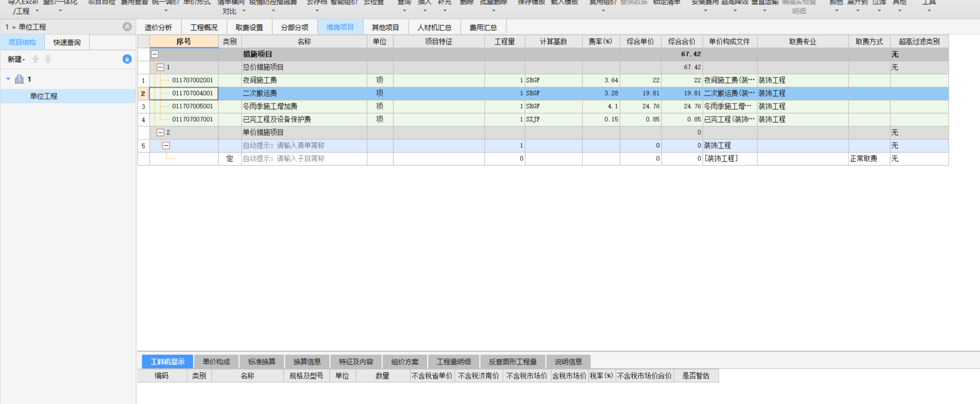
Task: Move item down with down arrow
Action: 48,59
